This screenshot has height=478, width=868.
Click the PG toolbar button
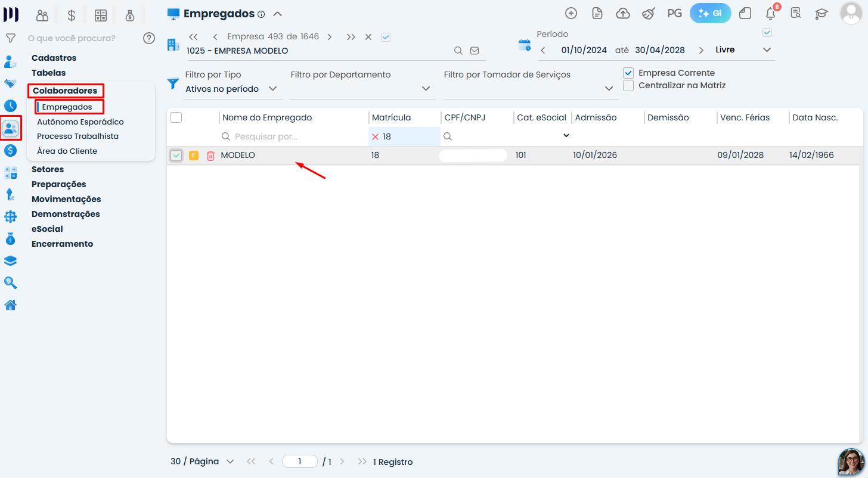pyautogui.click(x=675, y=13)
